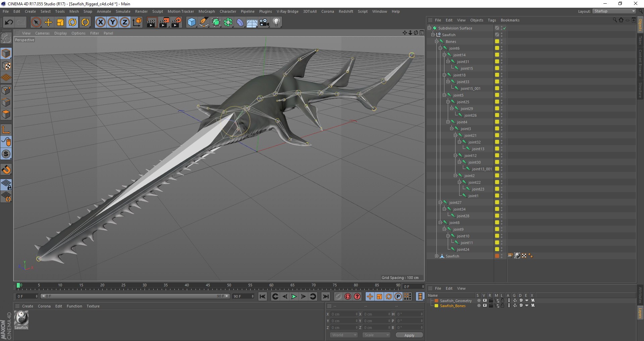Click the orange layer swatch of Sawfish mesh
Screen dimensions: 644x341
tap(497, 256)
